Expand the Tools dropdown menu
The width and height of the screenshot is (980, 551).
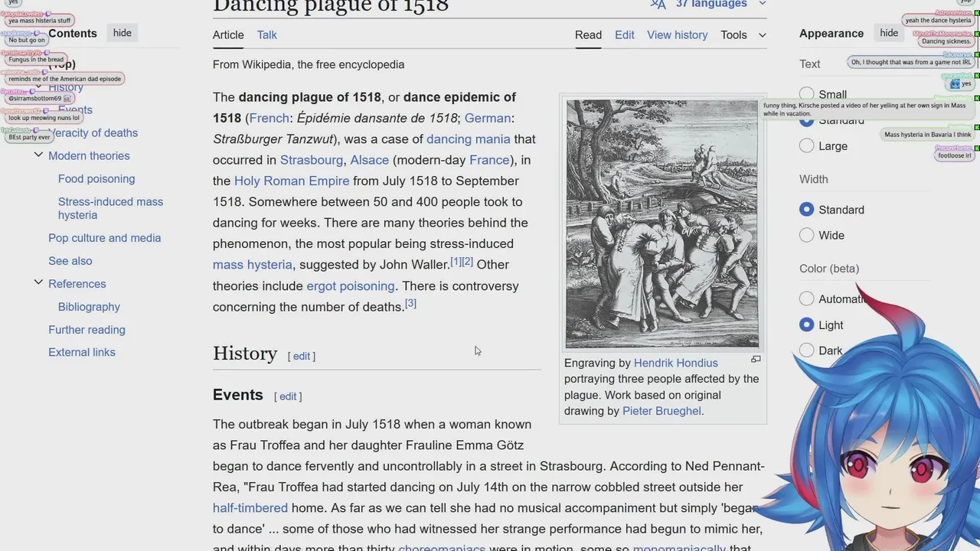click(x=743, y=34)
